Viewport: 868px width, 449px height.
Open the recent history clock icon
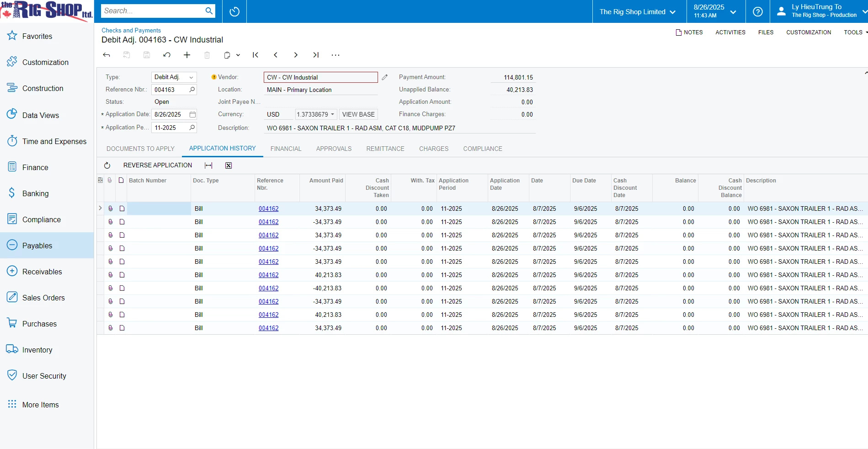click(234, 11)
